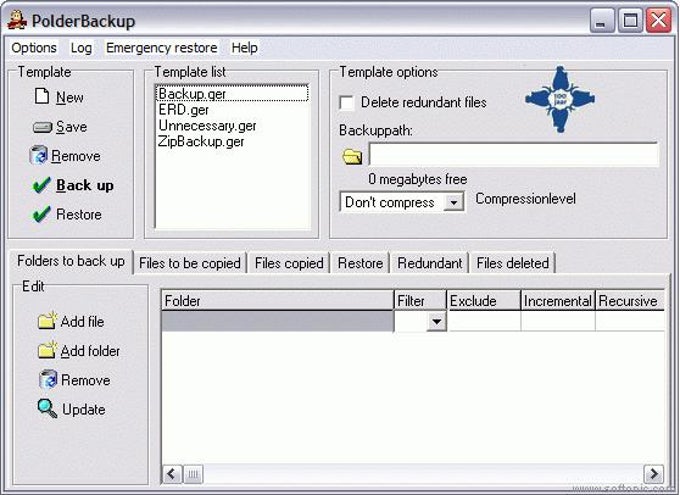Click the Restore button label in Template
This screenshot has height=495, width=680.
tap(78, 214)
